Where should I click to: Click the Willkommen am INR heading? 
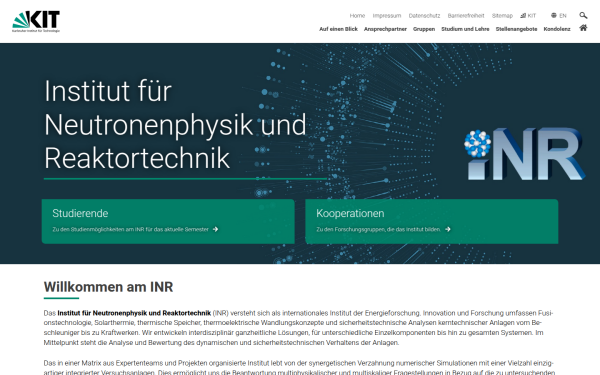pos(108,287)
